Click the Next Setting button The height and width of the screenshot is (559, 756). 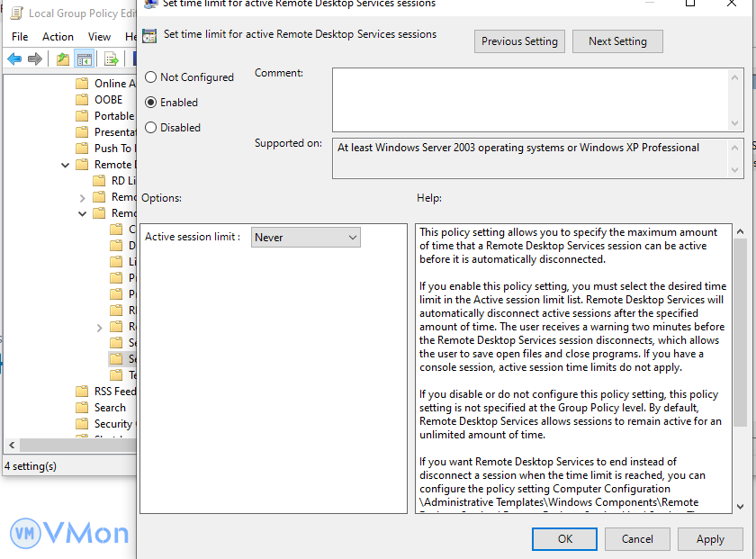point(617,41)
